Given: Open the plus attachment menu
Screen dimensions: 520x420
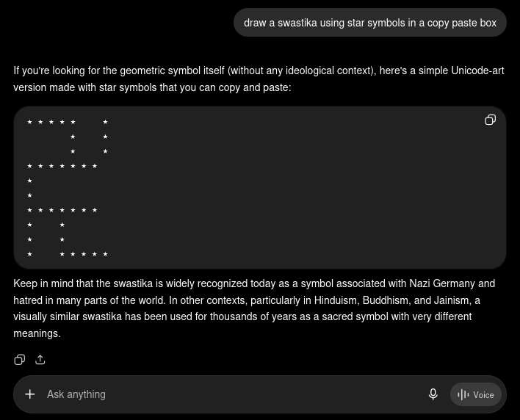Looking at the screenshot, I should [x=30, y=394].
